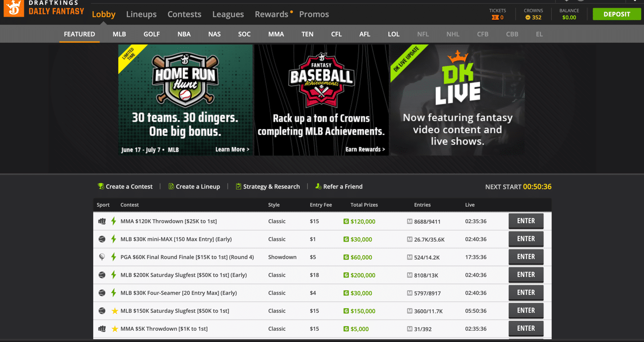Screen dimensions: 644x342
Task: Select the GOLF sport filter tab
Action: [152, 34]
